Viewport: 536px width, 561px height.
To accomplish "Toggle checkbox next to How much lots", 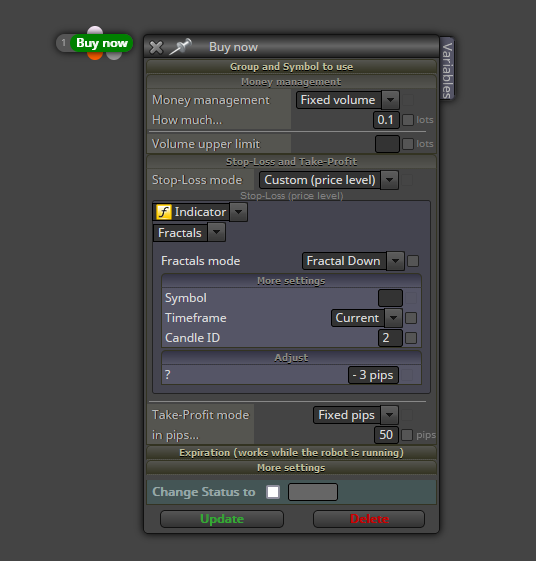I will tap(408, 120).
